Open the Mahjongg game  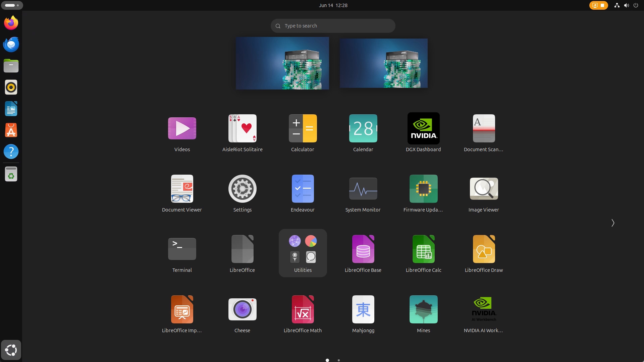(363, 314)
